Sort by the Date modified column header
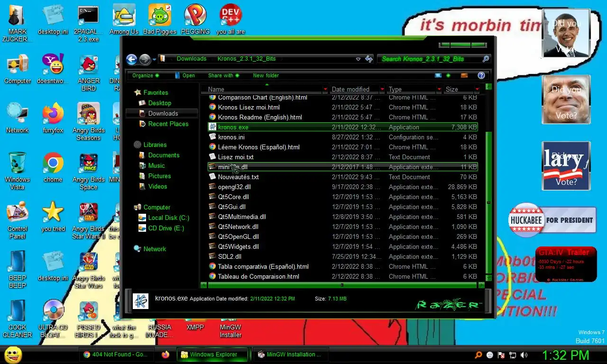Screen dimensions: 607x364 coord(355,89)
